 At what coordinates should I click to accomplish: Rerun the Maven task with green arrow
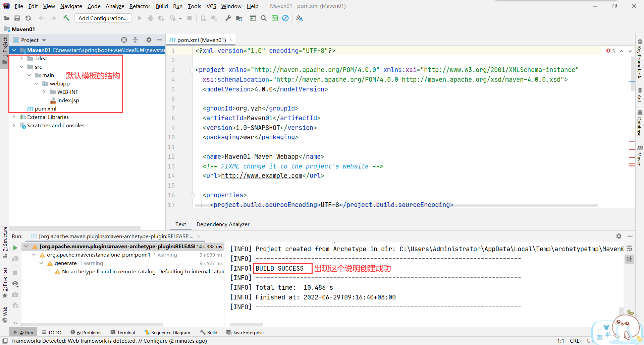(x=15, y=248)
